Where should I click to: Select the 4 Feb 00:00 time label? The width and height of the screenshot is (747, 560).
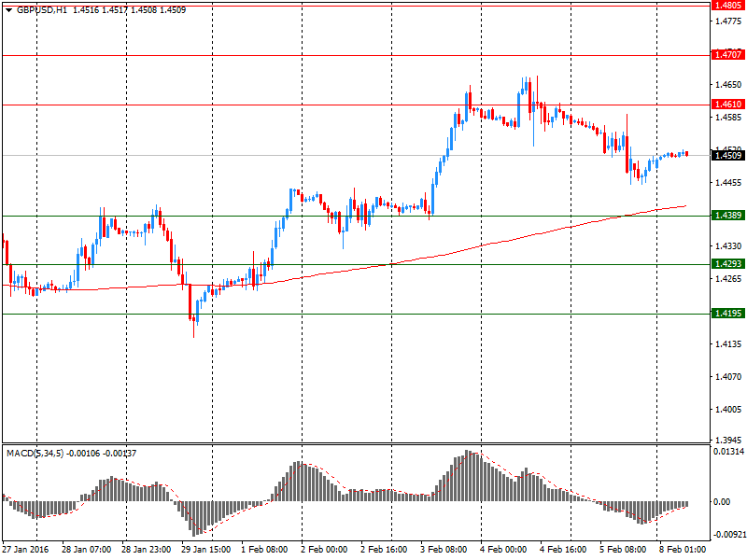(503, 550)
